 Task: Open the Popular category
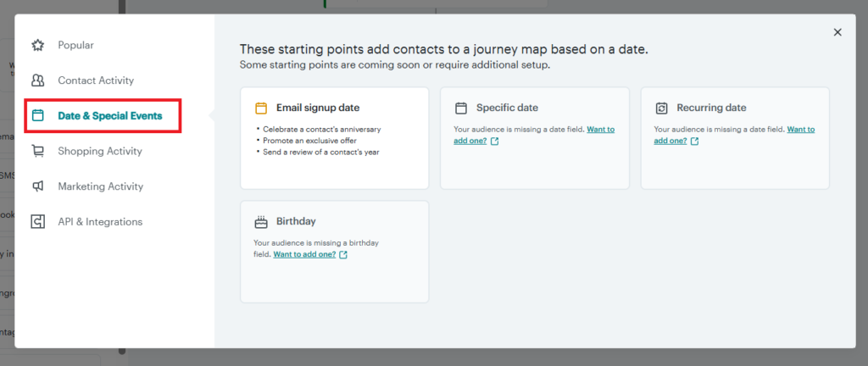coord(75,46)
